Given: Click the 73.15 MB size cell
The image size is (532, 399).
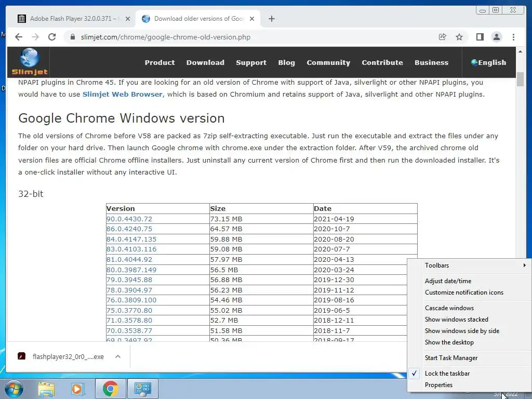Looking at the screenshot, I should click(x=261, y=219).
